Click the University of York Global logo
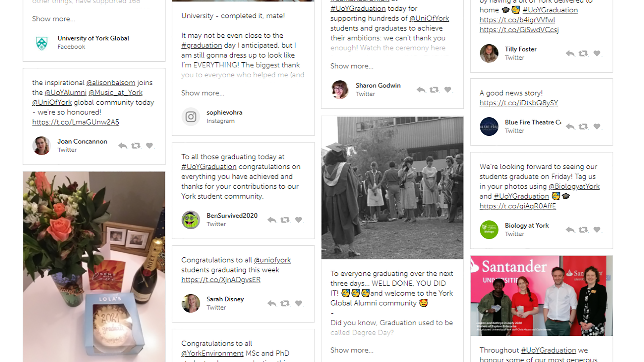 coord(42,43)
